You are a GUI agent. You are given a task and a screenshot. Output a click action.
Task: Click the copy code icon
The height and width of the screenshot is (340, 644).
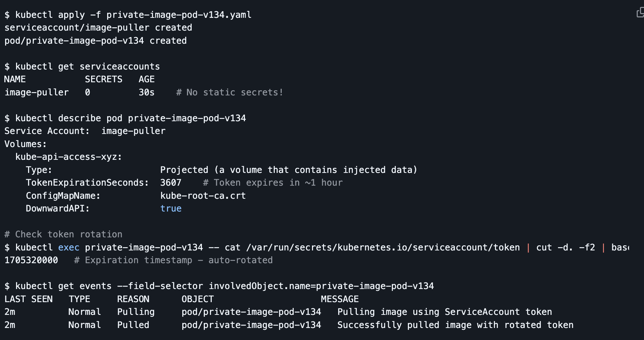pos(640,13)
